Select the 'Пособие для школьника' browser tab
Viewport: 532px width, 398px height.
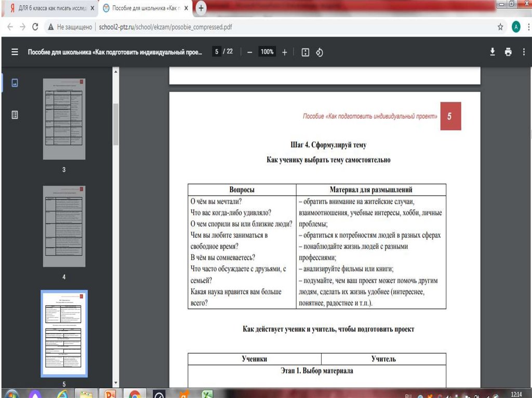coord(140,8)
